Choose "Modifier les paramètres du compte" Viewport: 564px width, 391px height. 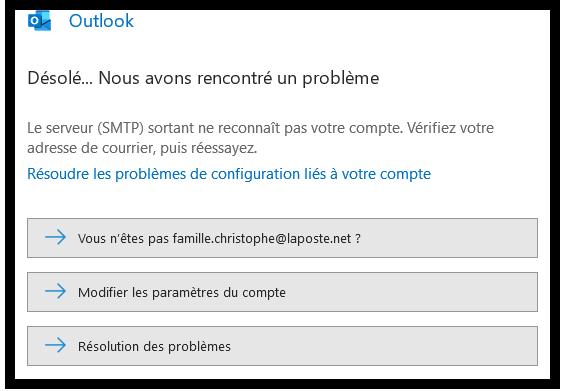(282, 292)
